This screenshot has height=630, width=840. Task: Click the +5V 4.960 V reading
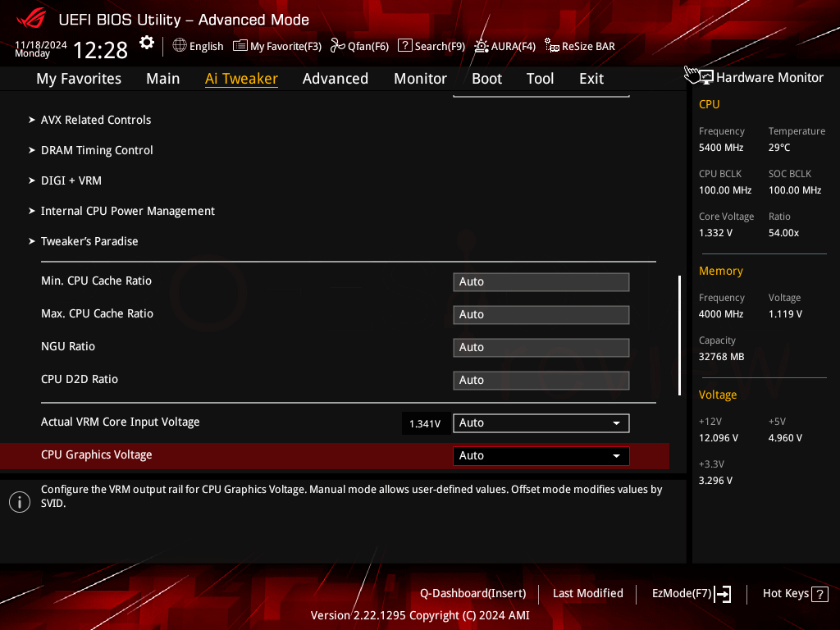click(x=785, y=438)
